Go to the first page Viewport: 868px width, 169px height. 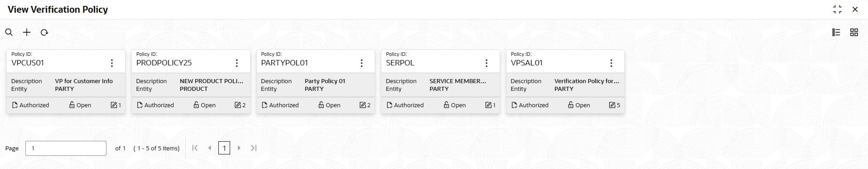[x=195, y=148]
